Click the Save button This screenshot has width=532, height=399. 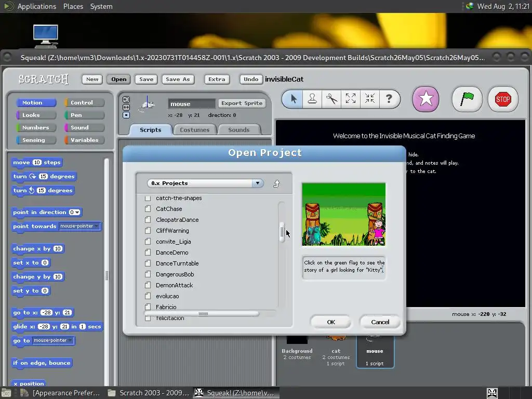tap(146, 79)
